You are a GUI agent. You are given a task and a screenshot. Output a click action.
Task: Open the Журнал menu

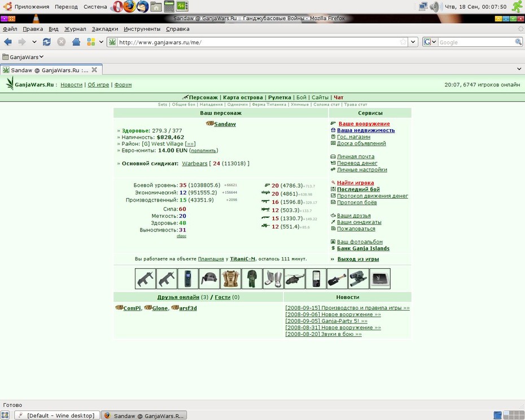(x=75, y=29)
